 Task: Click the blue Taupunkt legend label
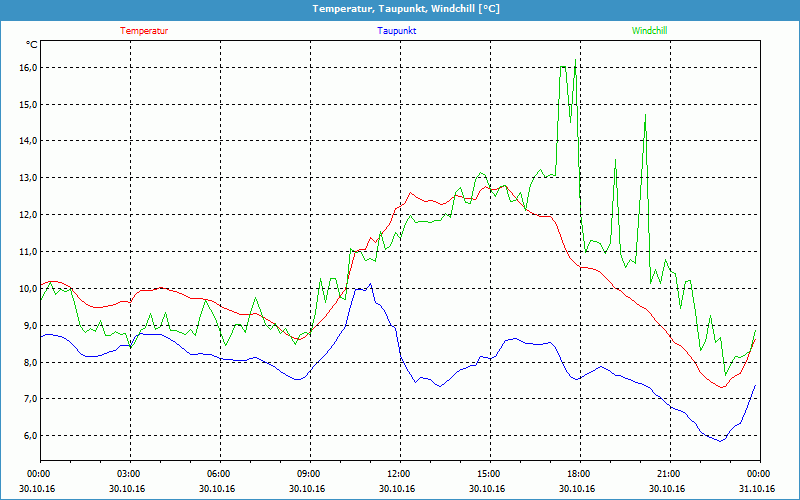396,31
